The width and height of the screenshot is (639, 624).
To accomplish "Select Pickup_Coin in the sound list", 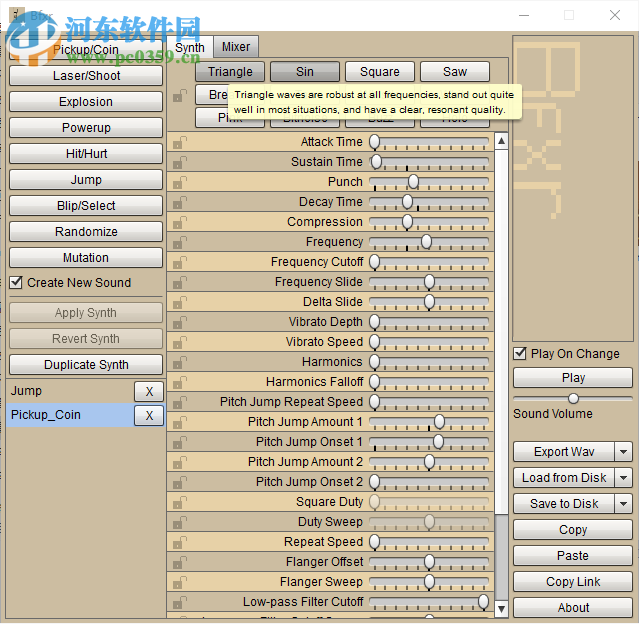I will (69, 415).
